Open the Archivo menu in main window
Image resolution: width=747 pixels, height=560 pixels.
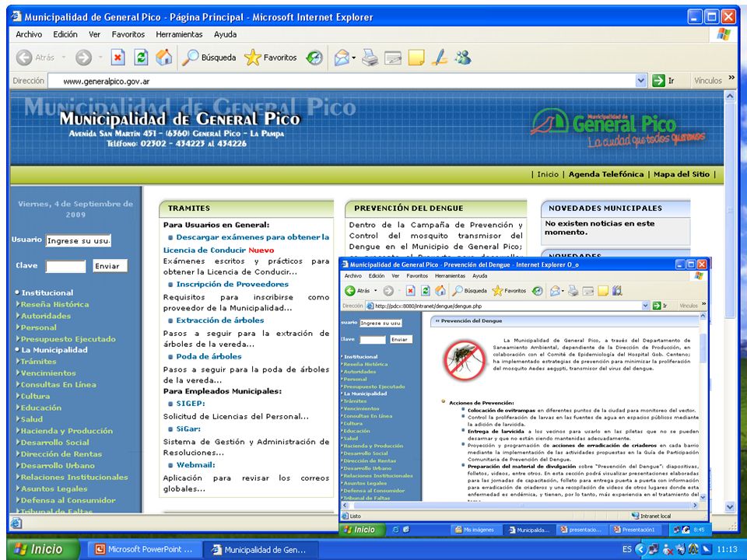[x=29, y=34]
